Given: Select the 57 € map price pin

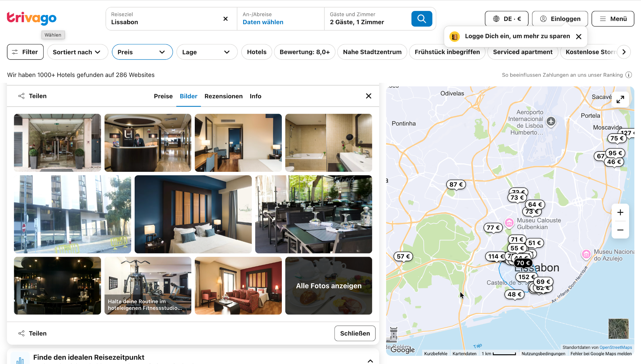Looking at the screenshot, I should tap(403, 257).
